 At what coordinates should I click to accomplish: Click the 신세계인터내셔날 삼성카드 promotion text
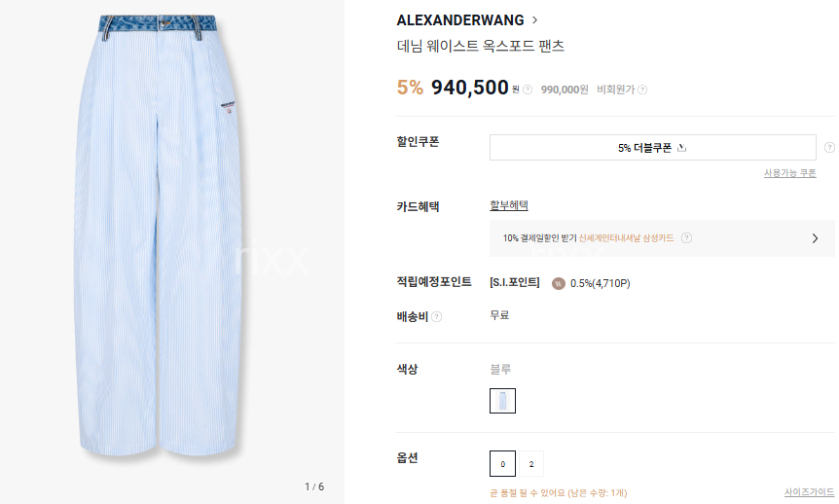(626, 238)
